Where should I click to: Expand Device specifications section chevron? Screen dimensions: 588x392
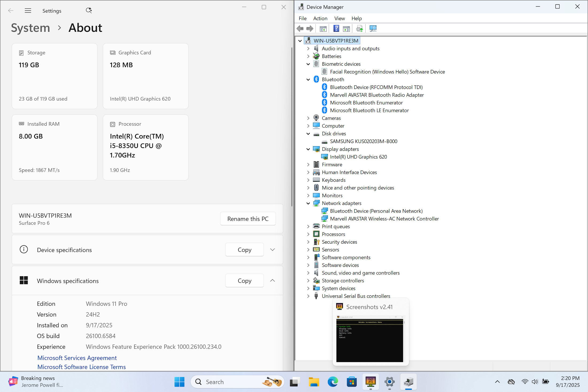click(272, 250)
